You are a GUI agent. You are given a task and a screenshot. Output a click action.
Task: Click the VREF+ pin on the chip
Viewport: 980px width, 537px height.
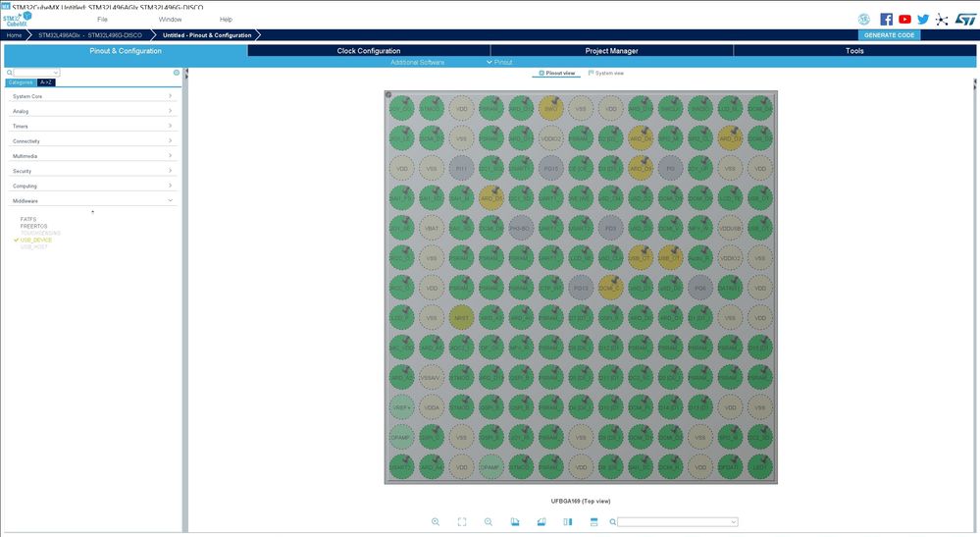401,407
